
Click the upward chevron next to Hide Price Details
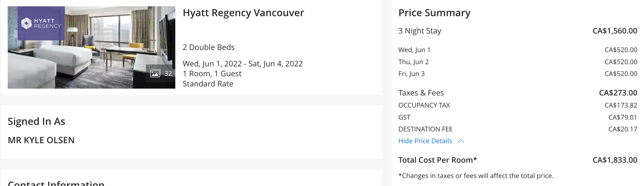[x=461, y=141]
